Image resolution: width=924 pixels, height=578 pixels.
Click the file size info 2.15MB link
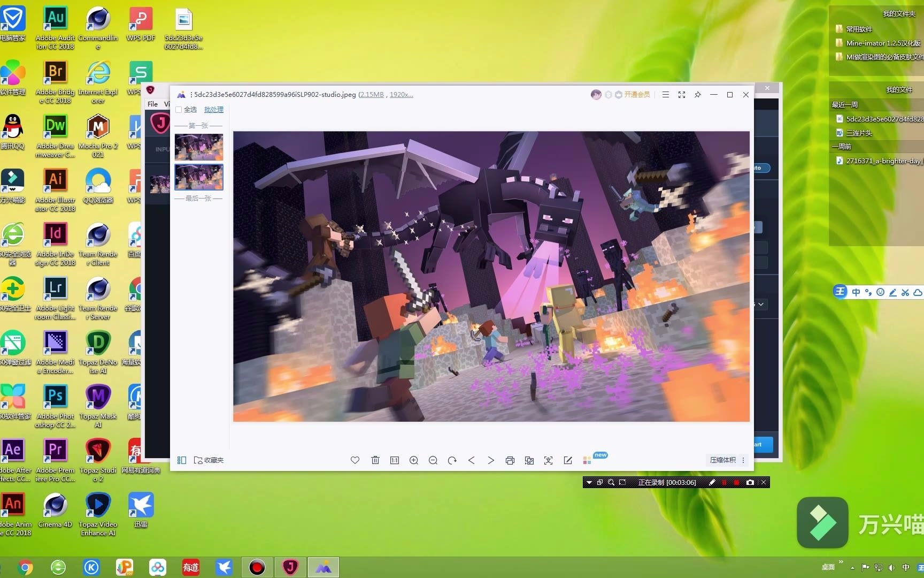372,95
